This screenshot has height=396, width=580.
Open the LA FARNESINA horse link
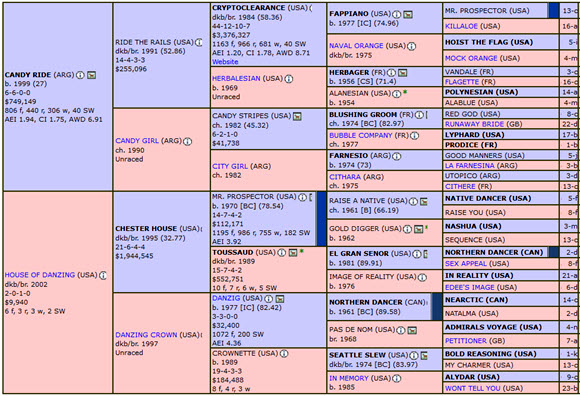point(469,166)
